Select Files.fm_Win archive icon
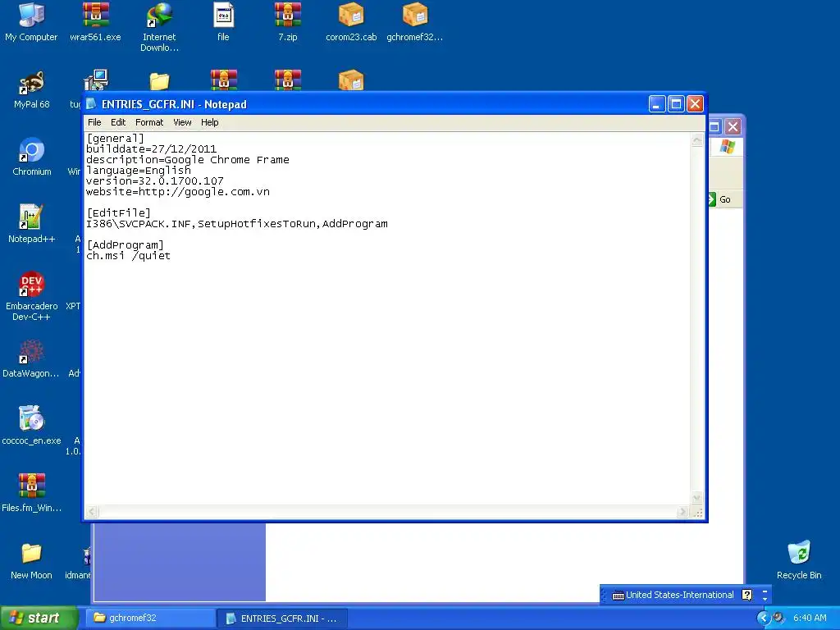Image resolution: width=840 pixels, height=630 pixels. 31,493
